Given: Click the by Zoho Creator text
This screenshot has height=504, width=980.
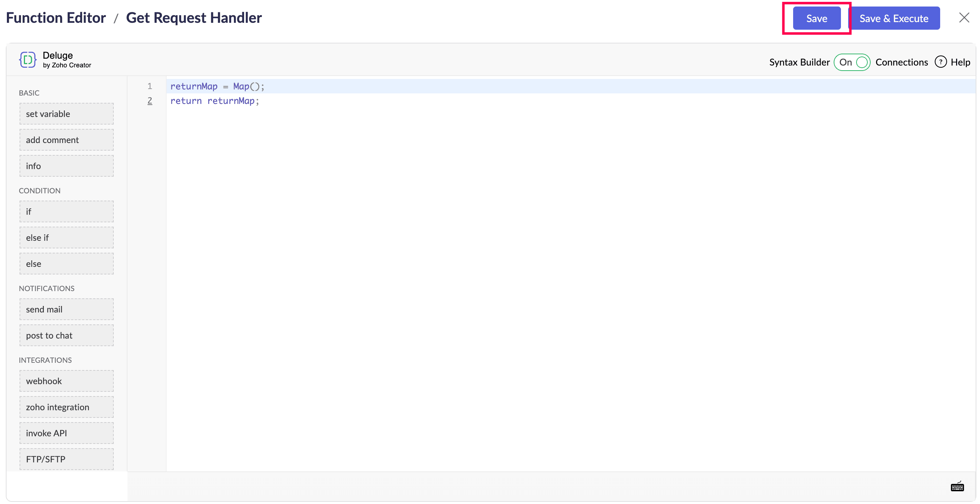Looking at the screenshot, I should 67,65.
